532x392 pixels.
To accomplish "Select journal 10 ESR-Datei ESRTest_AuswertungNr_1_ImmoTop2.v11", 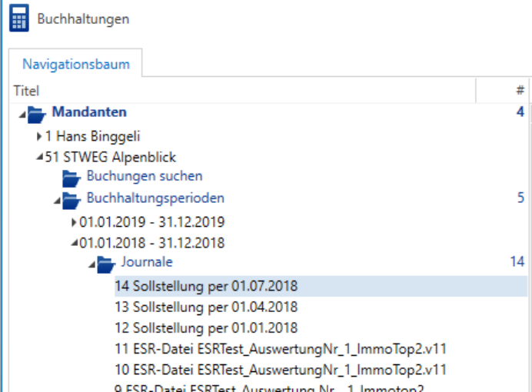I will [x=281, y=370].
